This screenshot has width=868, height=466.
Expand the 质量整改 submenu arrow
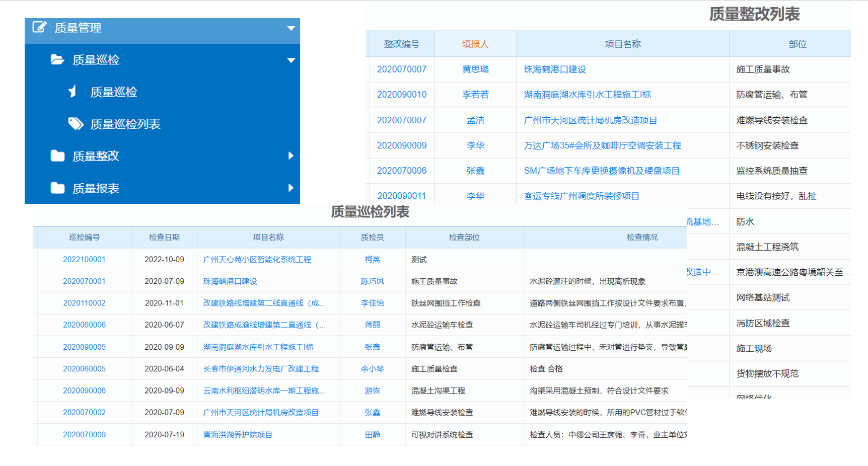pyautogui.click(x=291, y=156)
